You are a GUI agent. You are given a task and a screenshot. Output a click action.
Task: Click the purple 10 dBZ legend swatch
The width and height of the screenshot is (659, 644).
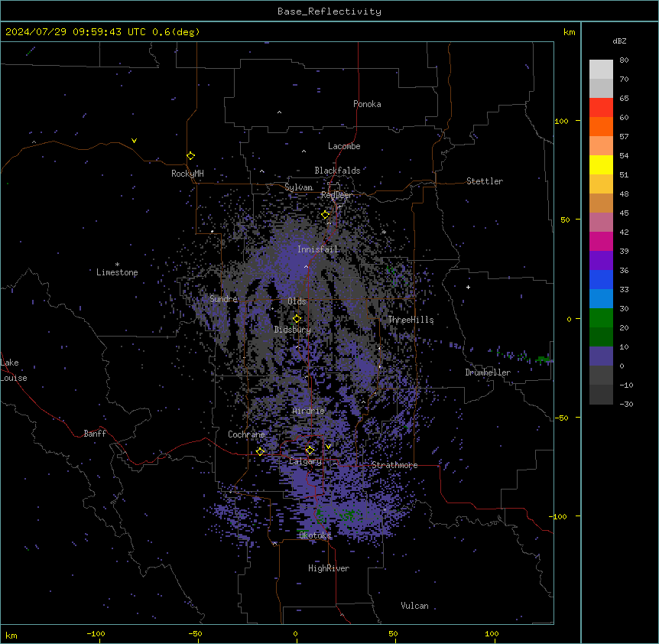[601, 356]
